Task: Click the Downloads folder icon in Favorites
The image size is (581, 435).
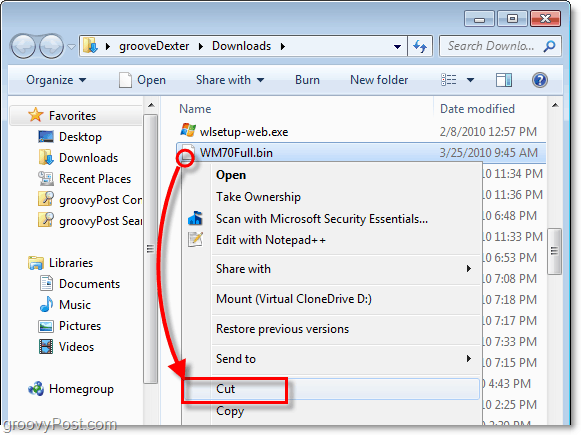Action: (46, 157)
